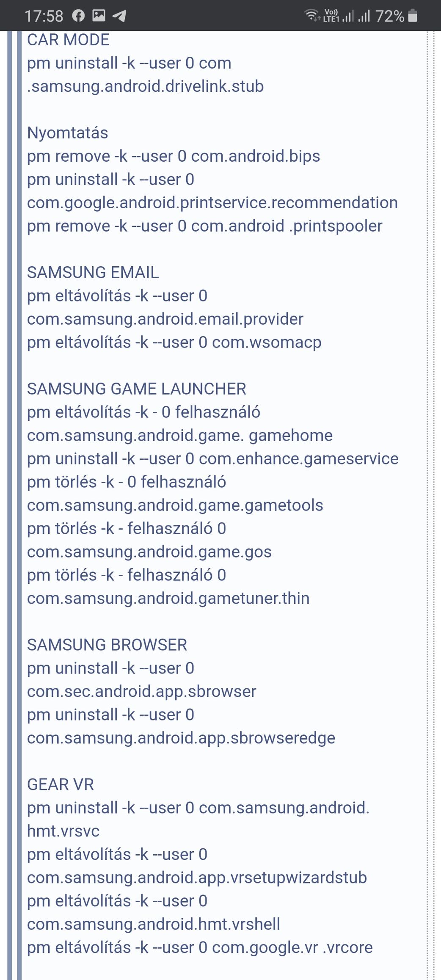This screenshot has width=441, height=980.
Task: Select the com.sec.android.app.sbrowser package line
Action: pyautogui.click(x=142, y=692)
